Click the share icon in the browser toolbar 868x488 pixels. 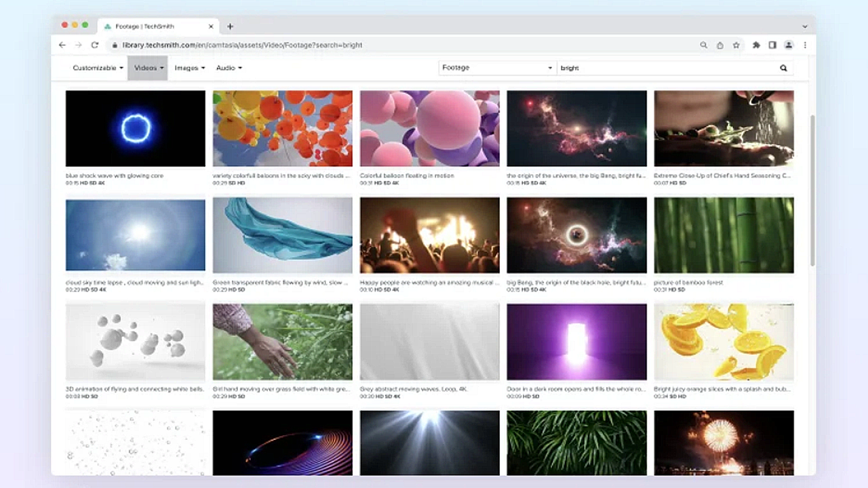tap(719, 45)
